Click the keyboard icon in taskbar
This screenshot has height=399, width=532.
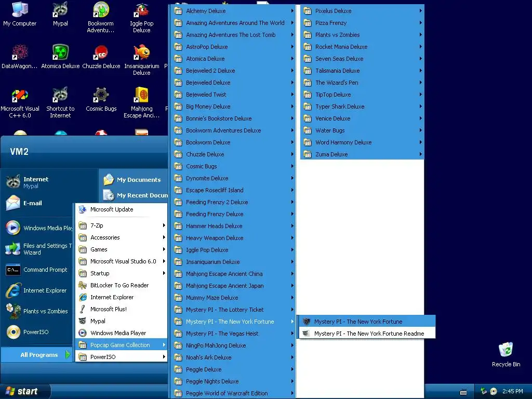click(463, 392)
